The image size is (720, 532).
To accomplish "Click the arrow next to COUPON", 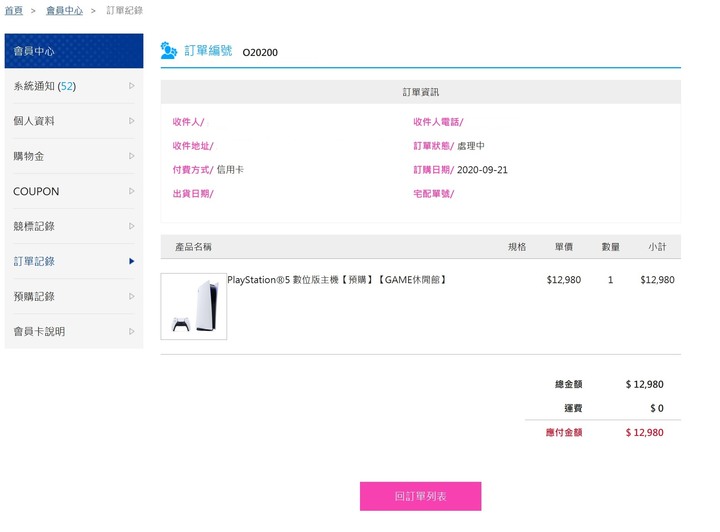I will 132,191.
